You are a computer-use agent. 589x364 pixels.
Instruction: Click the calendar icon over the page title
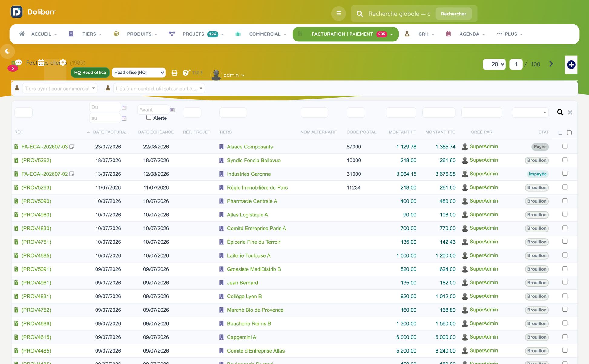pos(41,63)
